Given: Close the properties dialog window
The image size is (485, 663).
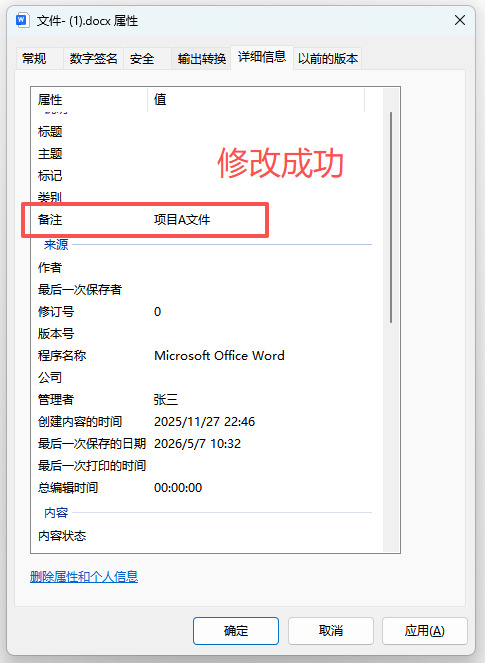Looking at the screenshot, I should [x=460, y=20].
